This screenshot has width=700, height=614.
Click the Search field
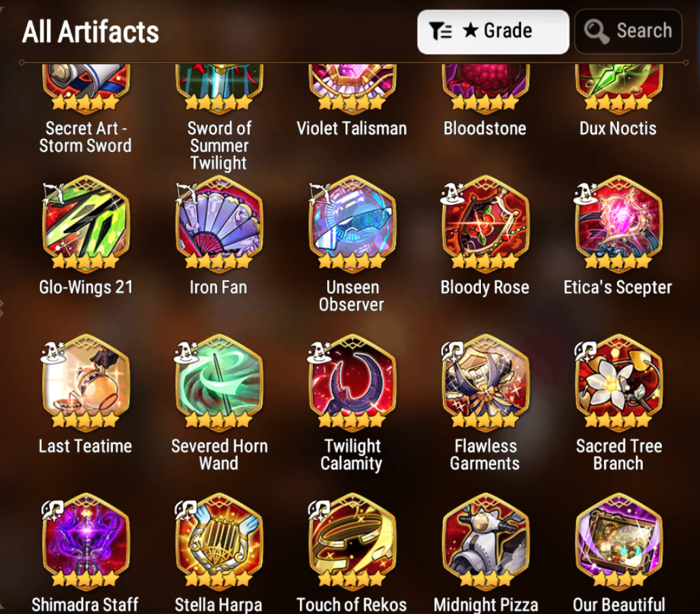click(x=628, y=32)
